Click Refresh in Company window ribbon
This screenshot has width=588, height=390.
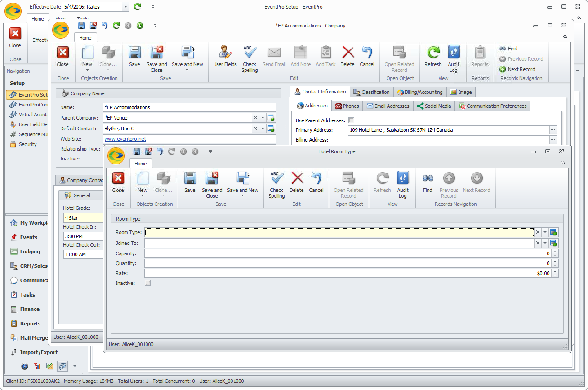pos(433,57)
